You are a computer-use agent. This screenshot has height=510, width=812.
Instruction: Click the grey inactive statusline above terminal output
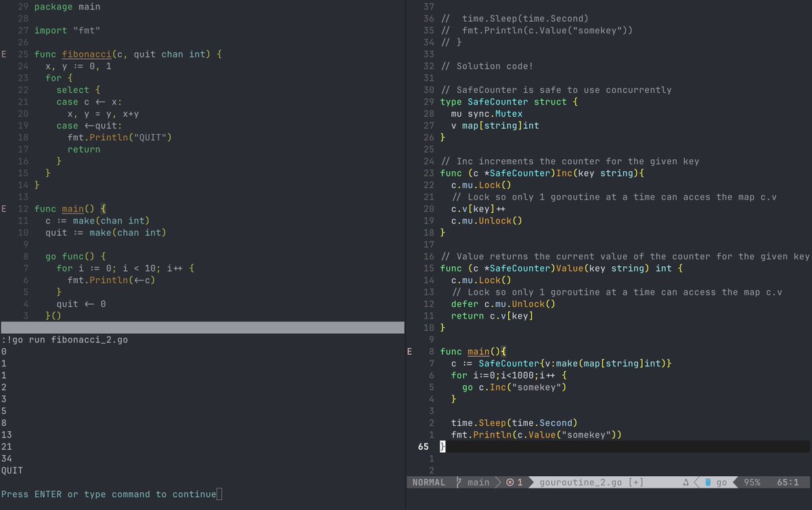[202, 326]
